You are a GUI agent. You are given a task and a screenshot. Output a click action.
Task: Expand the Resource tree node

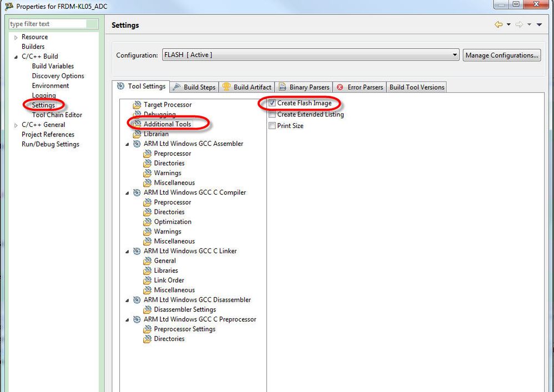(x=16, y=37)
